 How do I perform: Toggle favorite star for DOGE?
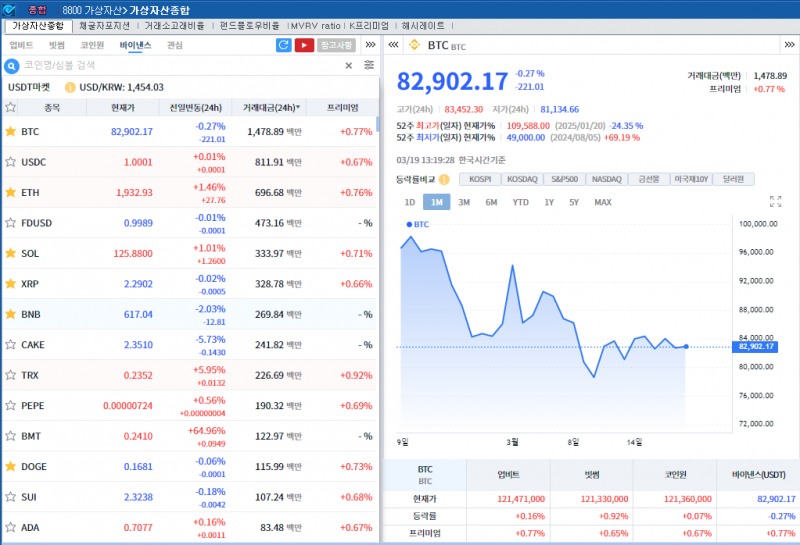click(10, 466)
